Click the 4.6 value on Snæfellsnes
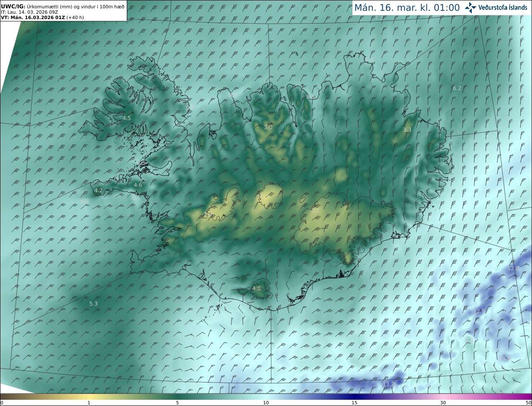The image size is (532, 406). tap(138, 185)
